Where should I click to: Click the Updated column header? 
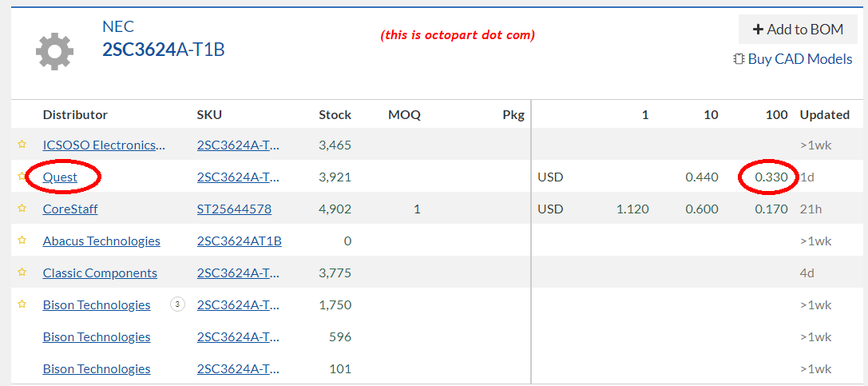tap(824, 115)
